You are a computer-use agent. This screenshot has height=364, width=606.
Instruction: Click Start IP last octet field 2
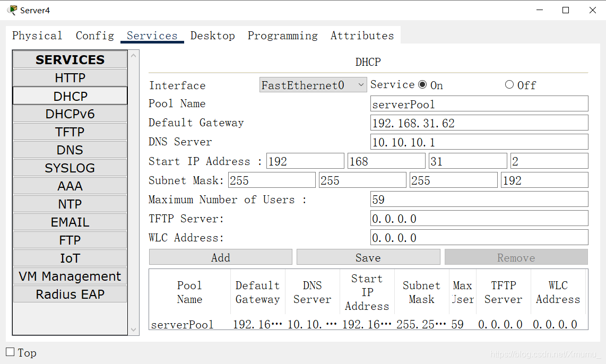tap(549, 161)
